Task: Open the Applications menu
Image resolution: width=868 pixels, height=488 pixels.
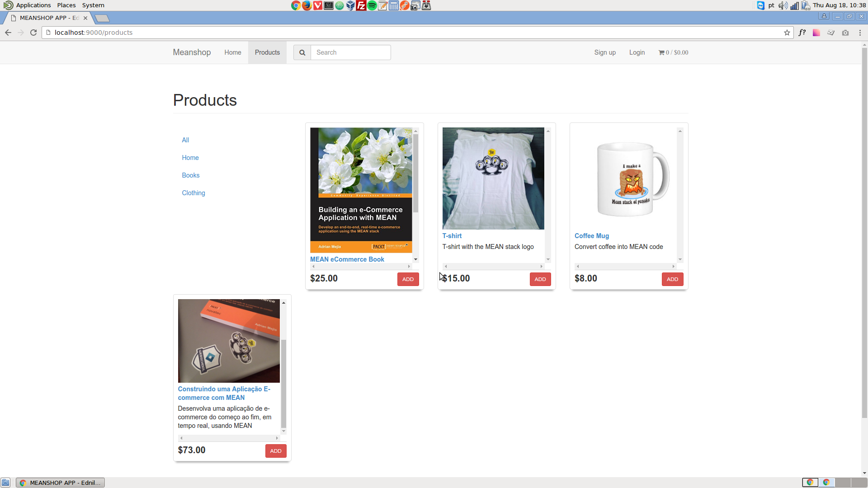Action: 33,5
